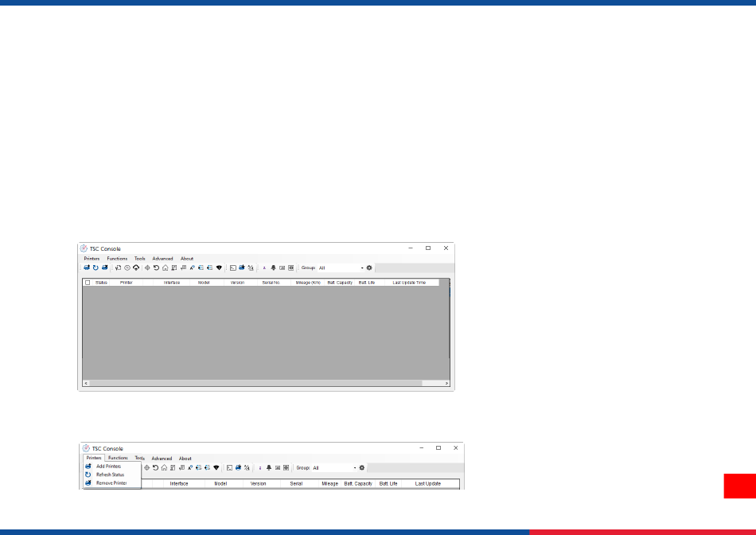This screenshot has height=535, width=756.
Task: Expand the Group dropdown in lower window
Action: (x=355, y=468)
